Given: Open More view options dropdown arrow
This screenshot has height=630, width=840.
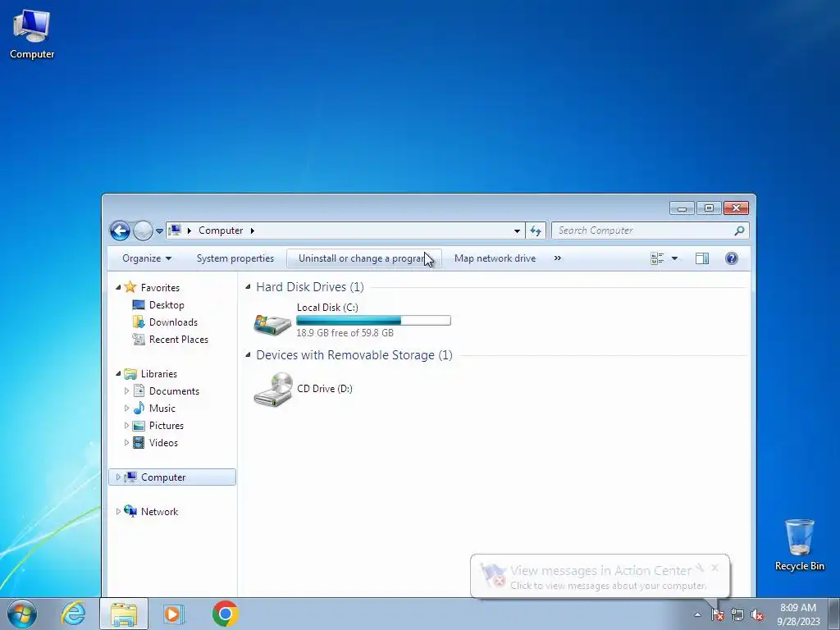Looking at the screenshot, I should coord(674,258).
